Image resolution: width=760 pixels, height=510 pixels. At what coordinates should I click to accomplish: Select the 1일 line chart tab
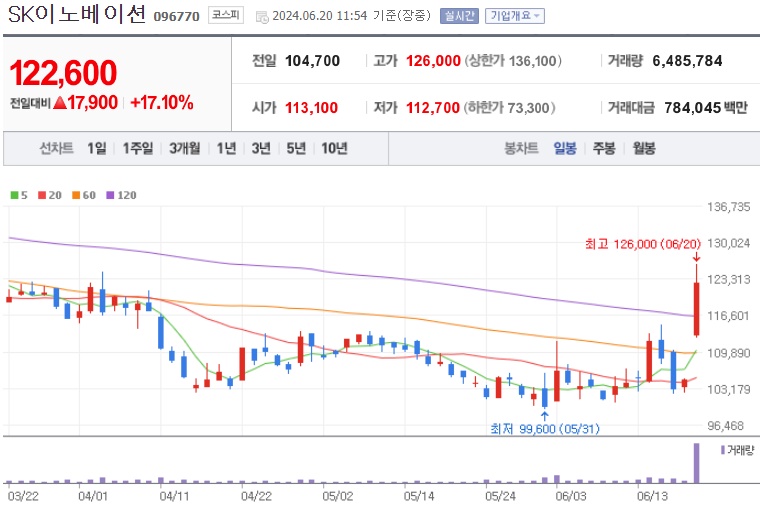pyautogui.click(x=96, y=148)
